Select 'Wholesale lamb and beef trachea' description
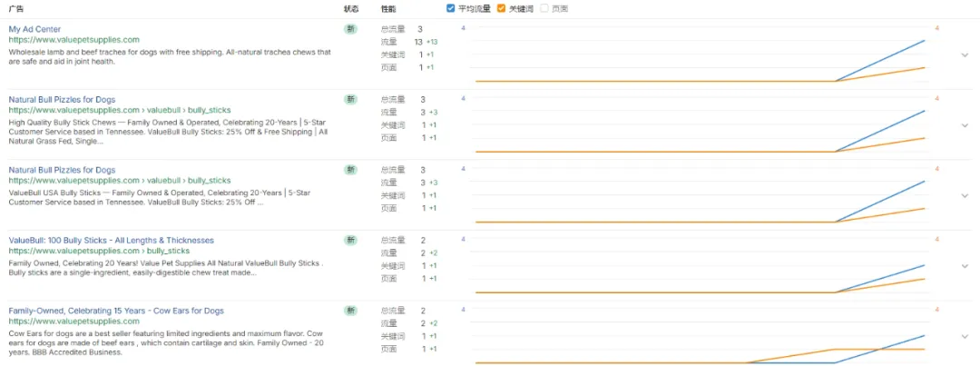Image resolution: width=980 pixels, height=366 pixels. click(x=170, y=57)
